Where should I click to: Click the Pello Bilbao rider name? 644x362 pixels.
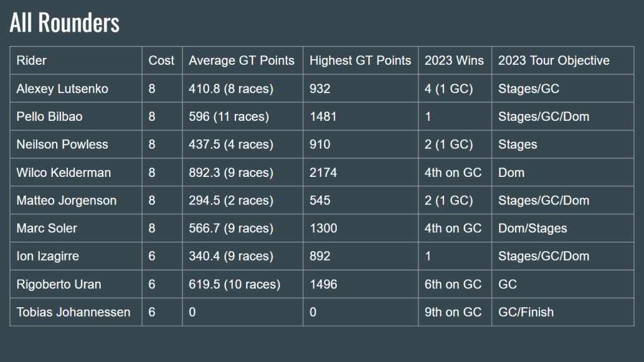(49, 116)
